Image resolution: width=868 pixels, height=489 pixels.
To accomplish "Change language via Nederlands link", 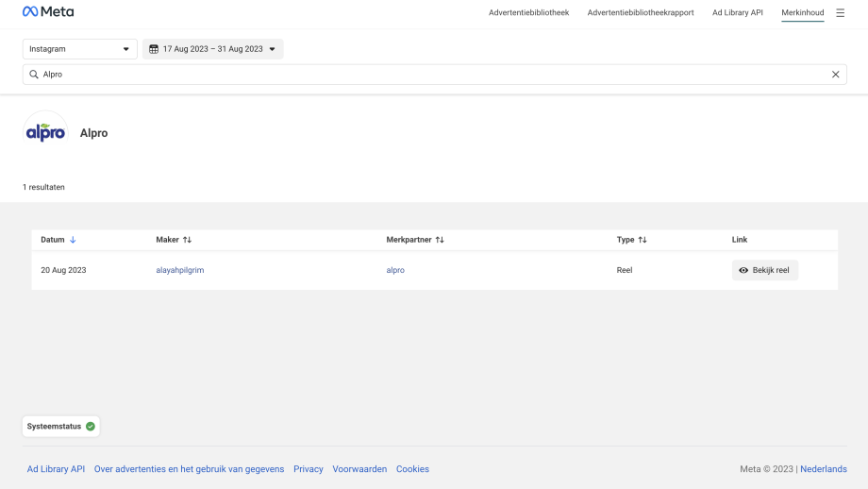I will point(823,469).
